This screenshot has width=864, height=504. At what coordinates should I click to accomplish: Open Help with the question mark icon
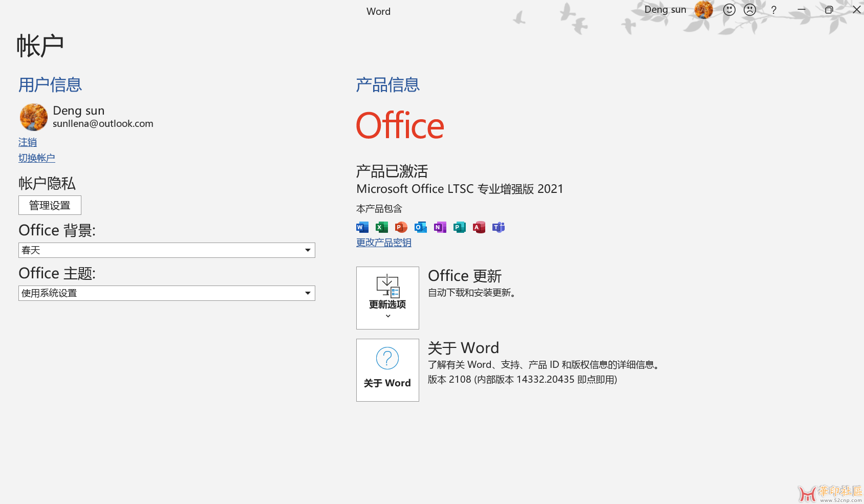pos(774,10)
